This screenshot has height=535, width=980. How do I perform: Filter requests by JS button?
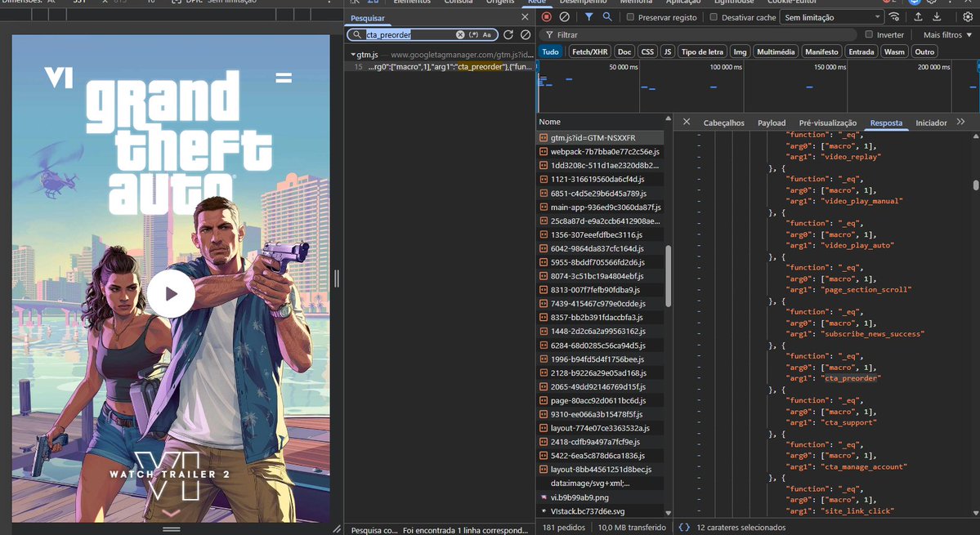(x=668, y=51)
